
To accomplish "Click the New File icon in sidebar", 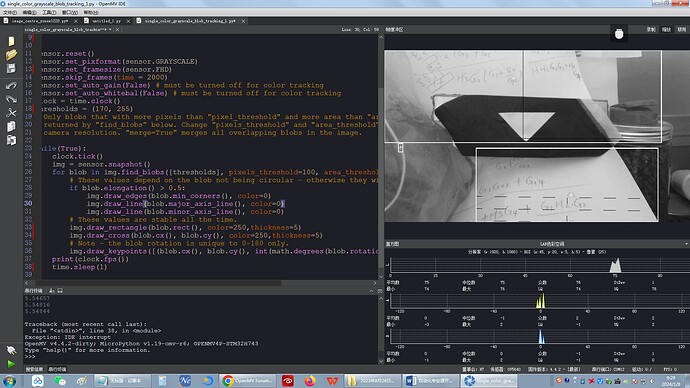I will (x=11, y=41).
